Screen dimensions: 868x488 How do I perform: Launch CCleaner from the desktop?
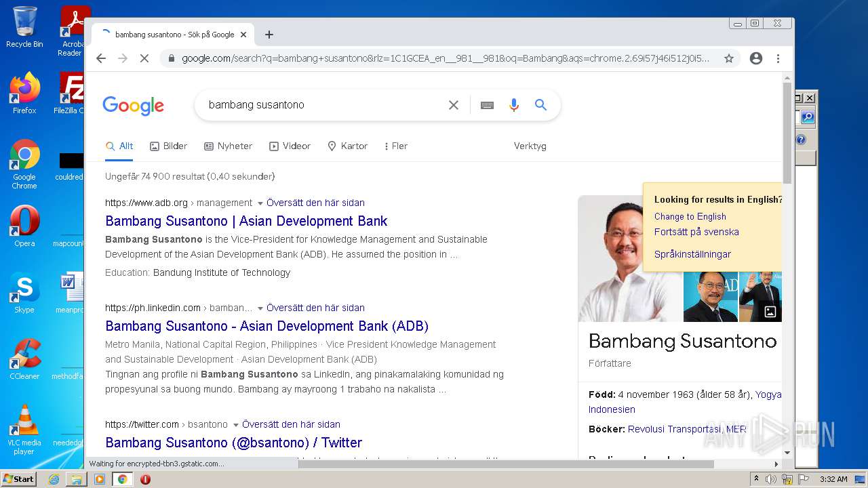(24, 359)
